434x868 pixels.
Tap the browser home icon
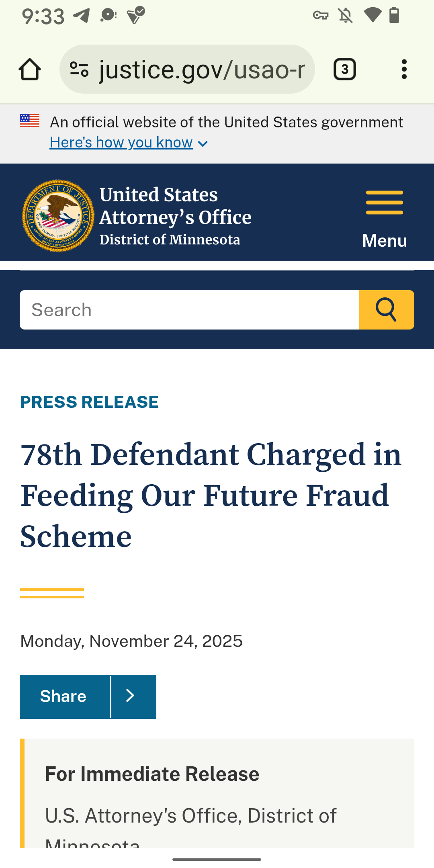point(30,70)
